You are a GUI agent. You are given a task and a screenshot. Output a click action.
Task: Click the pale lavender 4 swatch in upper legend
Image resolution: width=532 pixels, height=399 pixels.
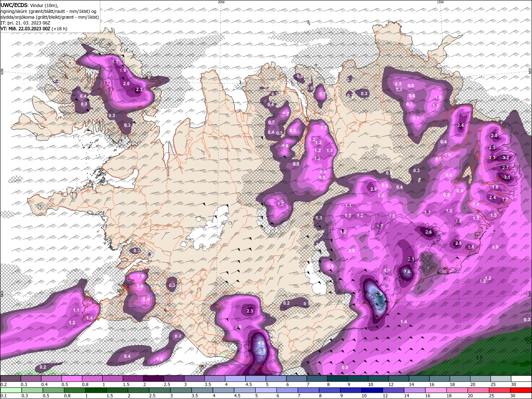(x=236, y=379)
